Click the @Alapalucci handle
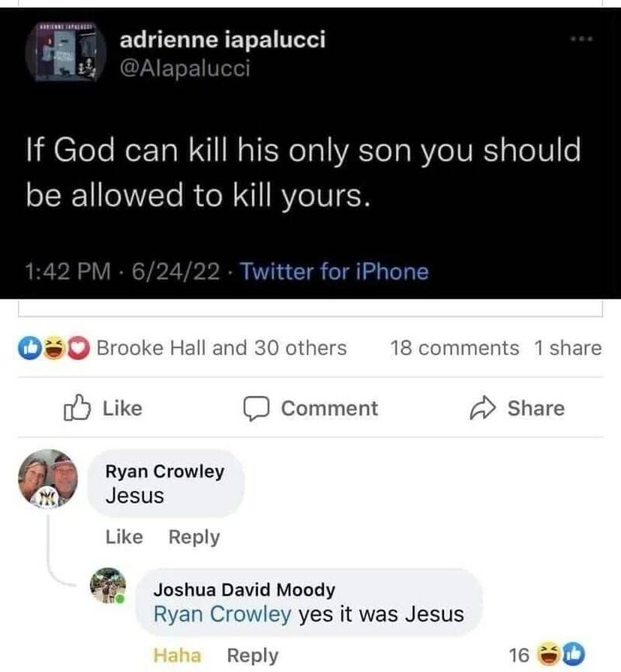The image size is (621, 672). point(185,69)
